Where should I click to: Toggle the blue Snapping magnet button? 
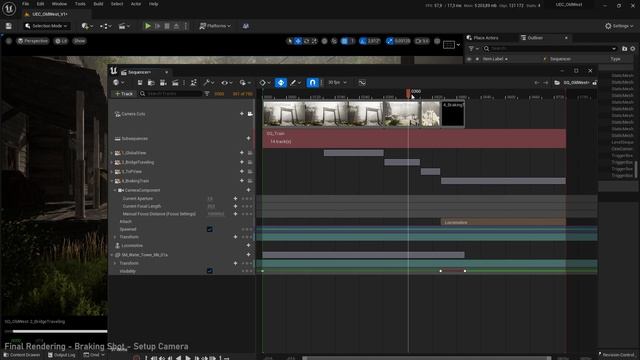312,83
